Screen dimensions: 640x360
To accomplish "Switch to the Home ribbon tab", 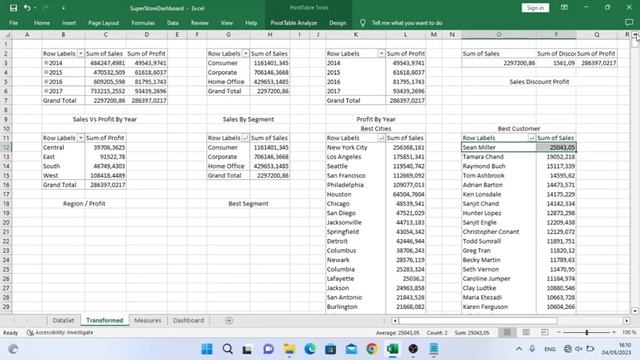I will [x=42, y=23].
